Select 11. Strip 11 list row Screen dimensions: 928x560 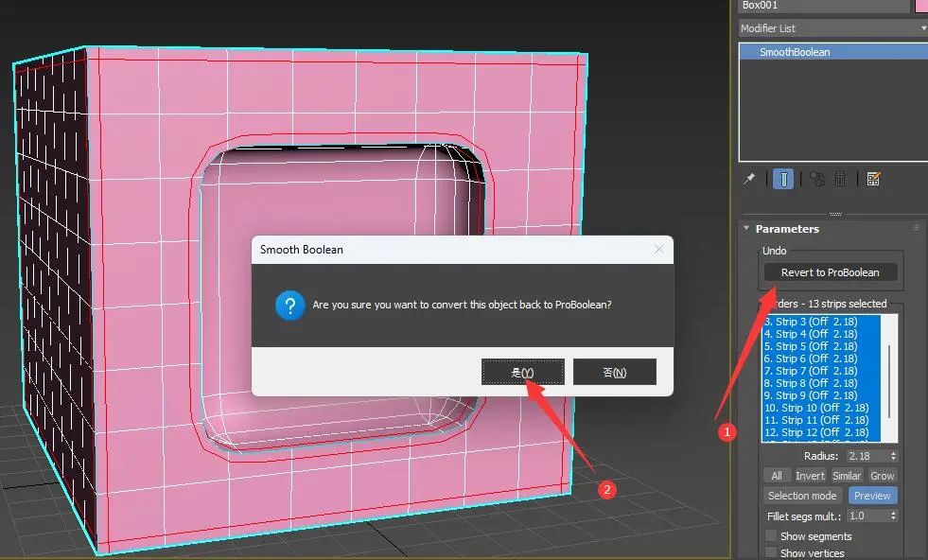(821, 420)
